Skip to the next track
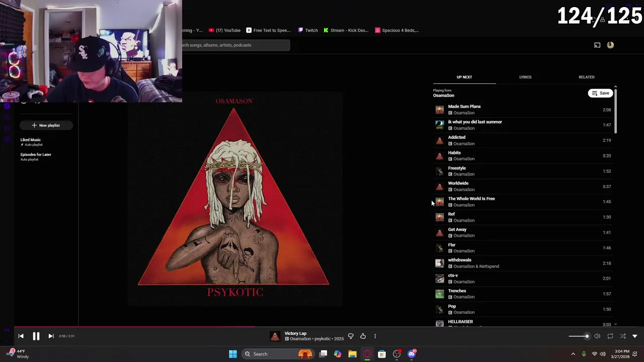This screenshot has height=362, width=644. point(51,336)
